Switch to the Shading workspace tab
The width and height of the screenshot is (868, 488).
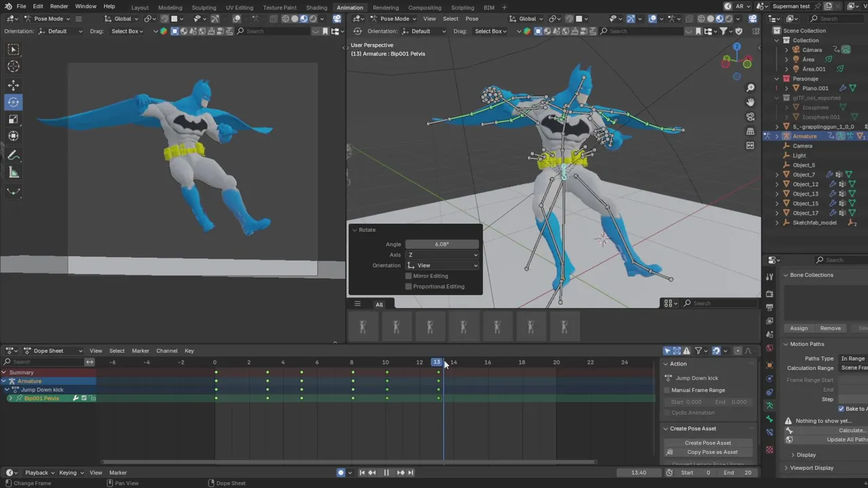point(317,7)
